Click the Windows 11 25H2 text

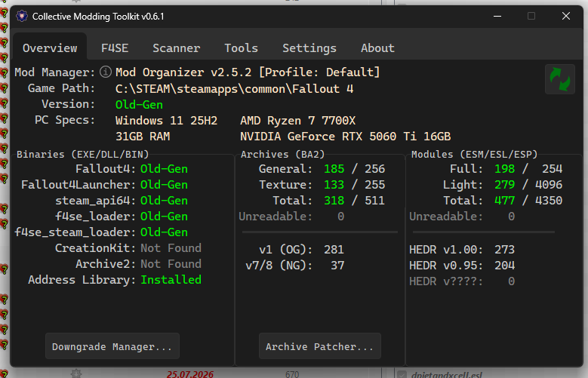coord(166,121)
